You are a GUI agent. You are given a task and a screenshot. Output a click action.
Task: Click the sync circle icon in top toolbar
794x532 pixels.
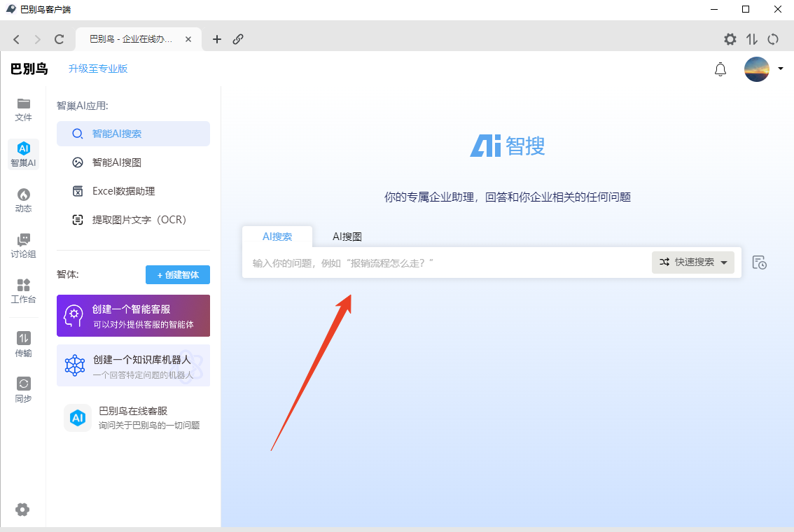773,39
